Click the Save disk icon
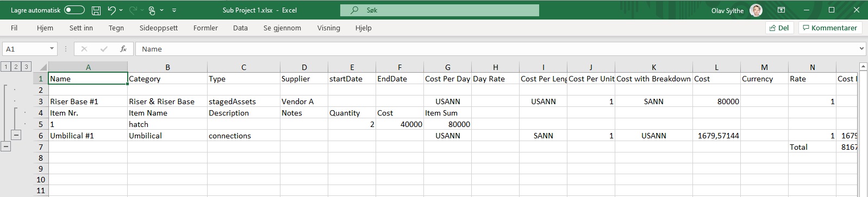The height and width of the screenshot is (197, 868). [96, 10]
